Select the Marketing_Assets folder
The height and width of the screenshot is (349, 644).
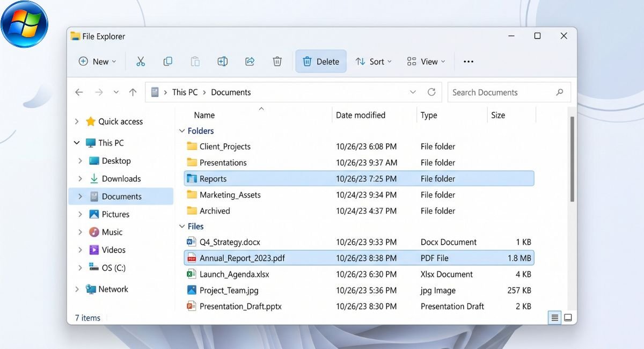358,195
